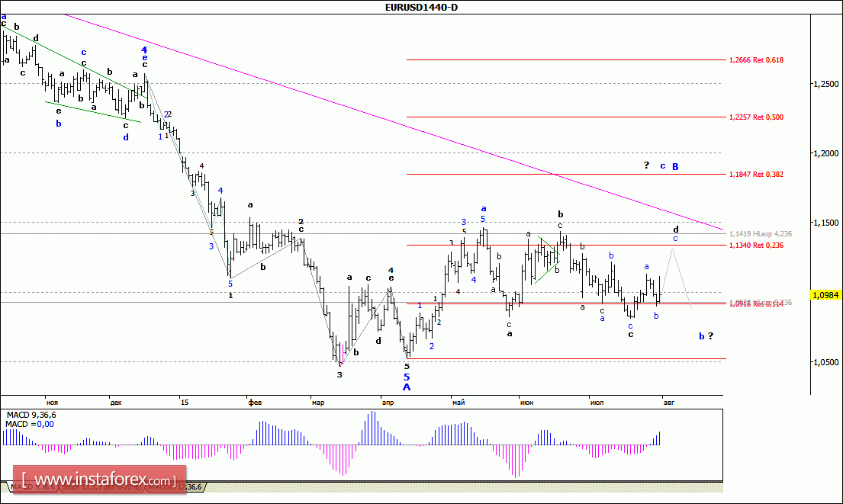Screen dimensions: 843x504
Task: Click the 'июн' month label on time axis
Action: (527, 403)
